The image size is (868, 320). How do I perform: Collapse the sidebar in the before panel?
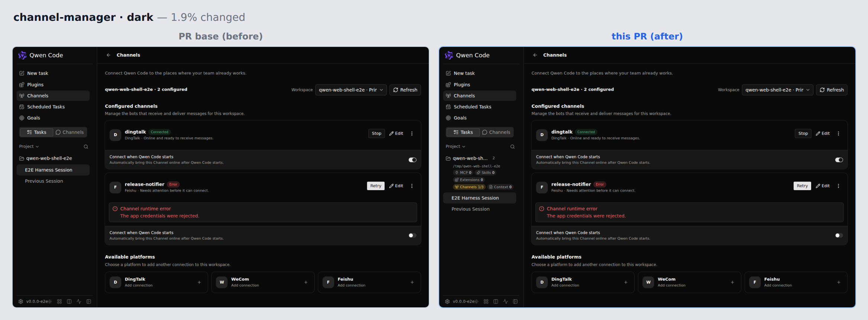[x=89, y=301]
